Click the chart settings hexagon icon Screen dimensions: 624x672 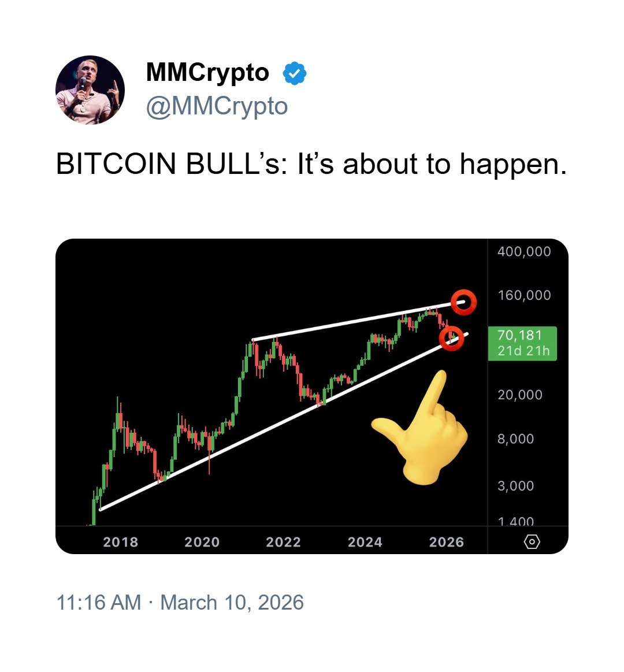(x=532, y=542)
